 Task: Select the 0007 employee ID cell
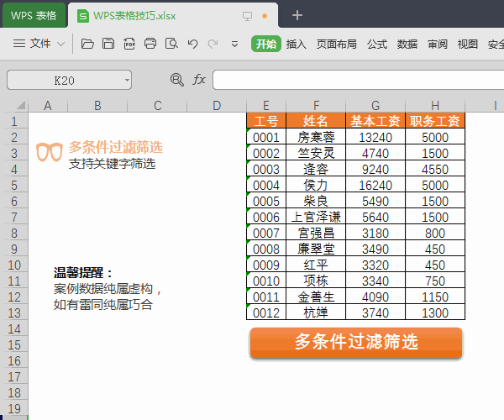coord(266,233)
